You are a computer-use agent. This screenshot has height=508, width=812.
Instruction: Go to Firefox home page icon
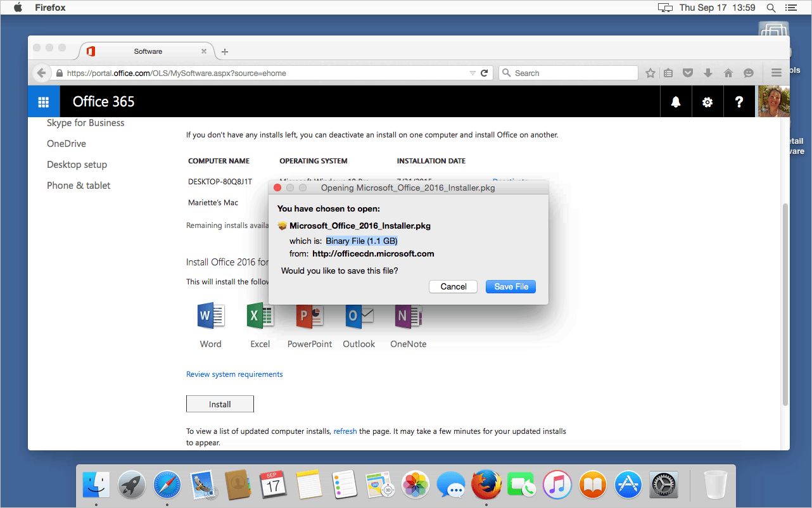point(728,73)
